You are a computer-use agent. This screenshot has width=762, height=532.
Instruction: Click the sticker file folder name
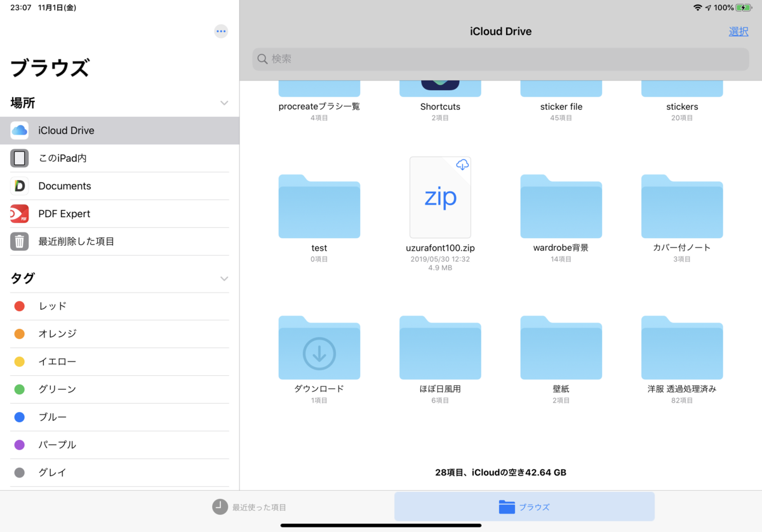tap(561, 107)
